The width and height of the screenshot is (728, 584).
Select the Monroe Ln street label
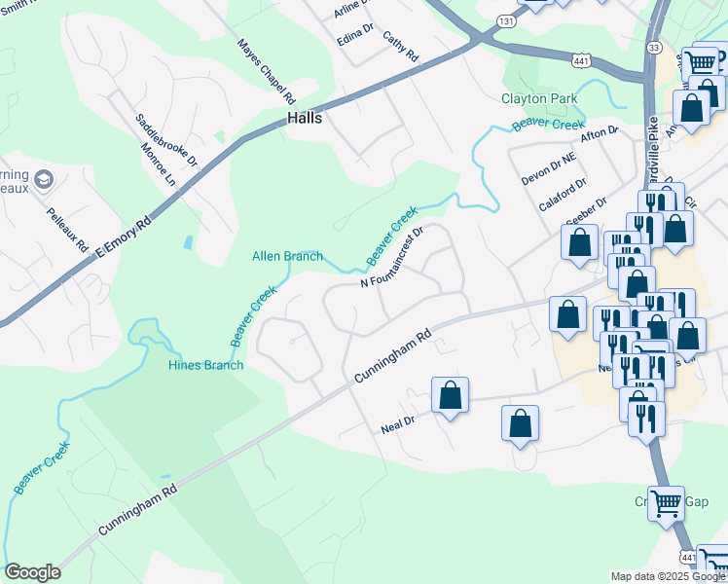[x=159, y=164]
